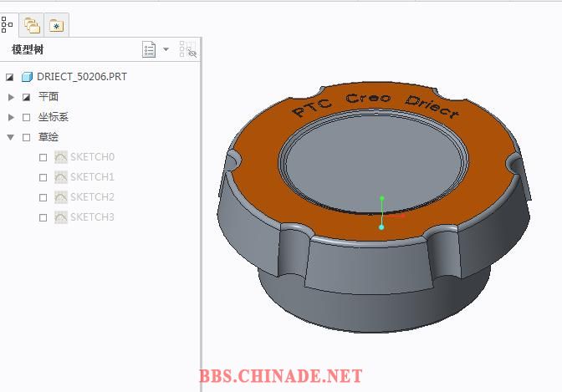Viewport: 562px width, 392px height.
Task: Select the embossed 'PTC Creo Driect' text
Action: point(376,105)
